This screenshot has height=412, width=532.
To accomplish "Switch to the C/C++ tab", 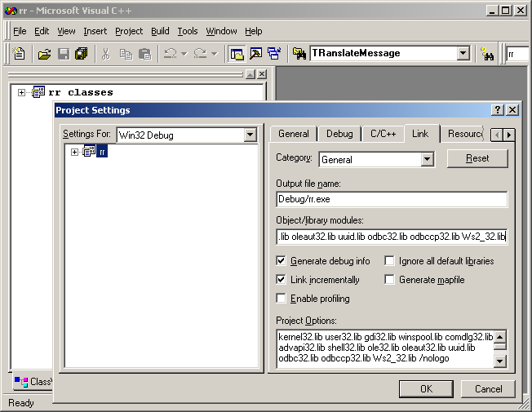I will click(x=383, y=134).
